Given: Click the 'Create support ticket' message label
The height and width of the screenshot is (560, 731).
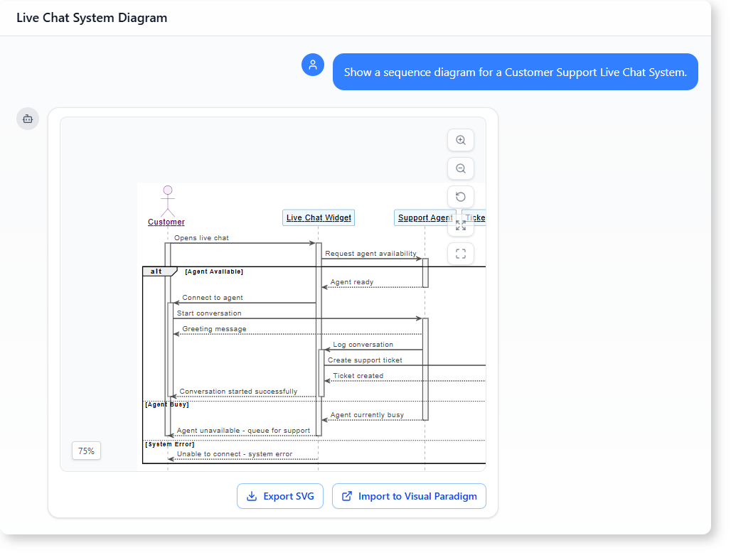Looking at the screenshot, I should tap(365, 360).
